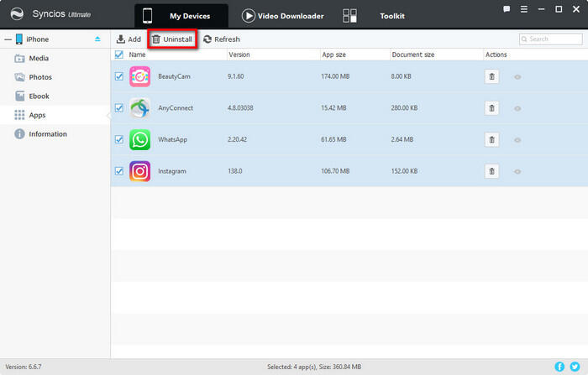588x375 pixels.
Task: Delete WhatsApp using its trash icon
Action: (x=492, y=139)
